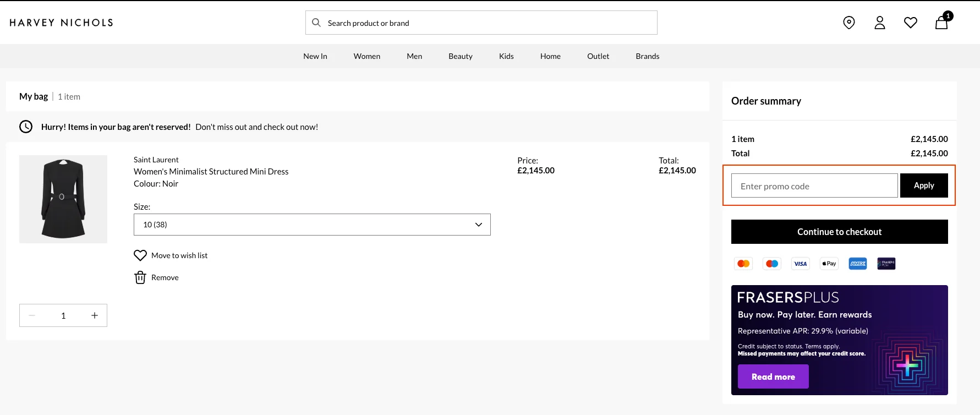Open the Outlet menu

(x=598, y=56)
